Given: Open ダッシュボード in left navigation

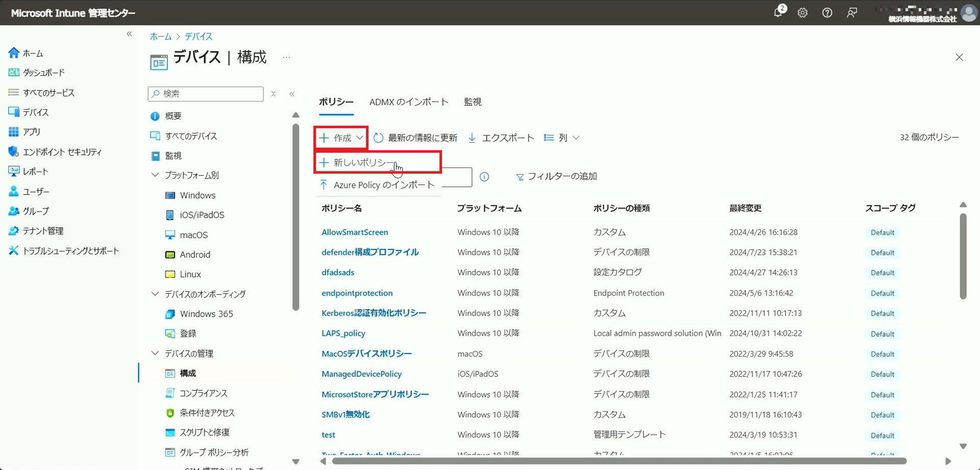Looking at the screenshot, I should coord(37,73).
